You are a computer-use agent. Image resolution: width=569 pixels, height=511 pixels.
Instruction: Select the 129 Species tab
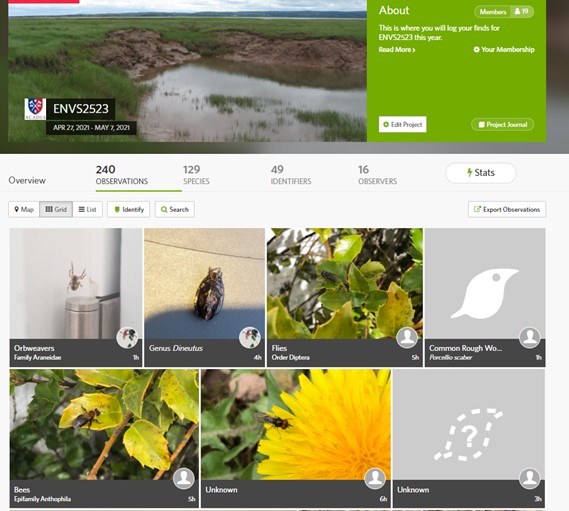coord(196,175)
